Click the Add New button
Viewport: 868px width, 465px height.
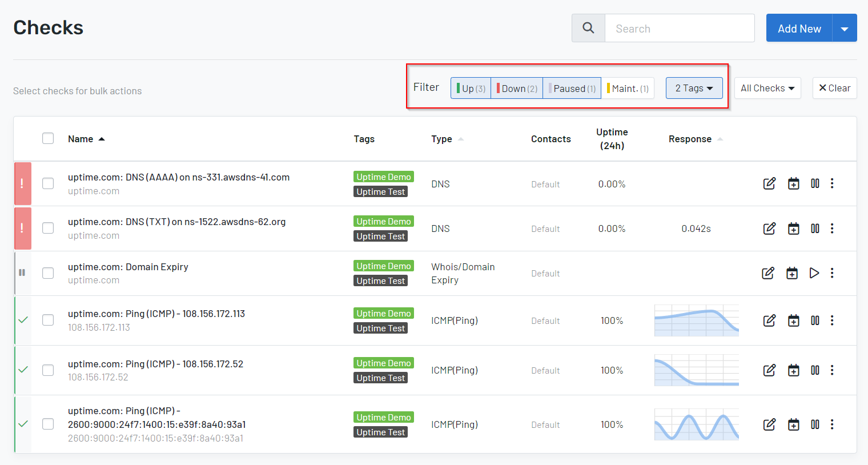(x=799, y=27)
